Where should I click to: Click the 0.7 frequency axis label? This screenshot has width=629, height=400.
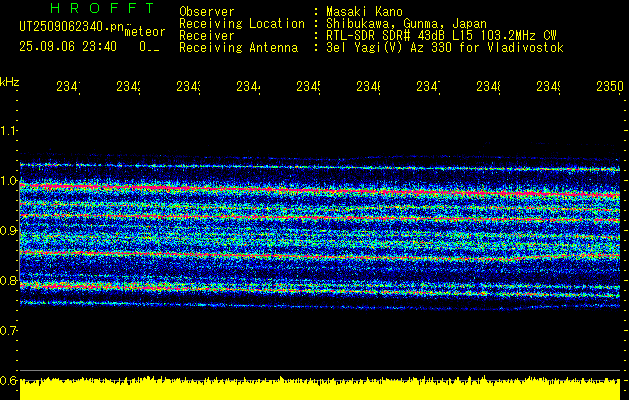[8, 331]
